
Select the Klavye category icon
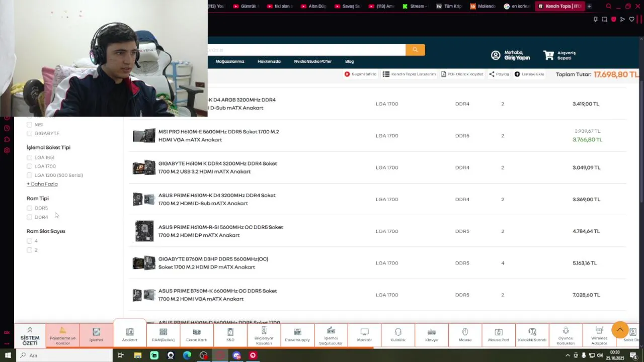pyautogui.click(x=432, y=332)
